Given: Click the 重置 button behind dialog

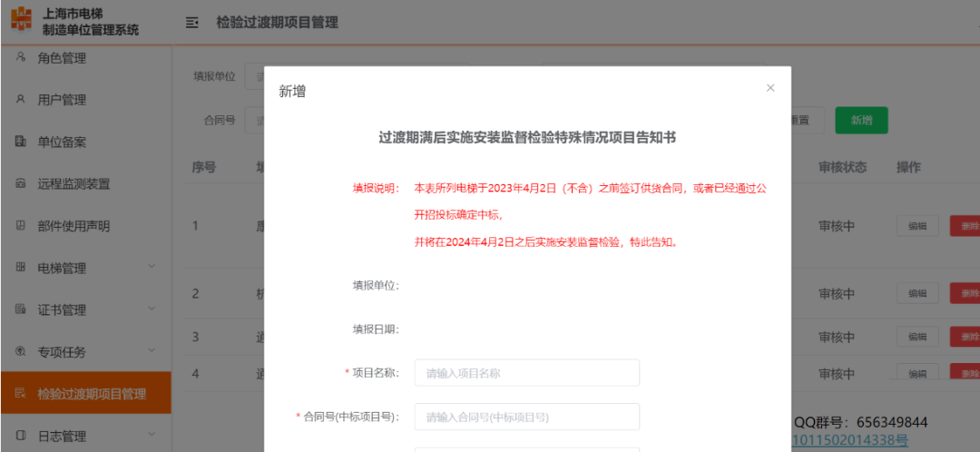Looking at the screenshot, I should tap(808, 121).
